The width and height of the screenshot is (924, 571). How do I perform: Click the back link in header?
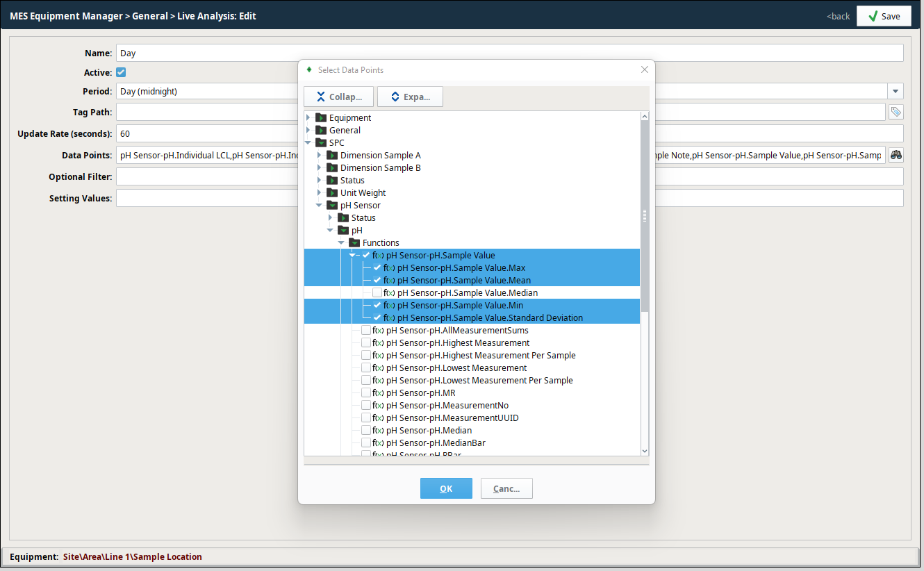[x=838, y=16]
